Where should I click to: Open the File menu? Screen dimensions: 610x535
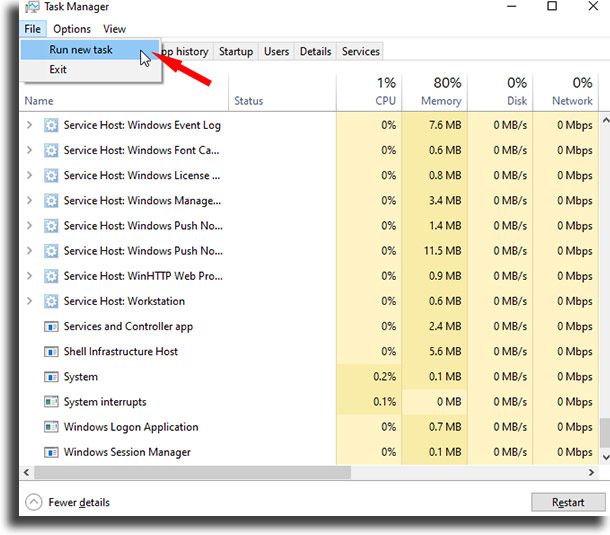[x=33, y=29]
